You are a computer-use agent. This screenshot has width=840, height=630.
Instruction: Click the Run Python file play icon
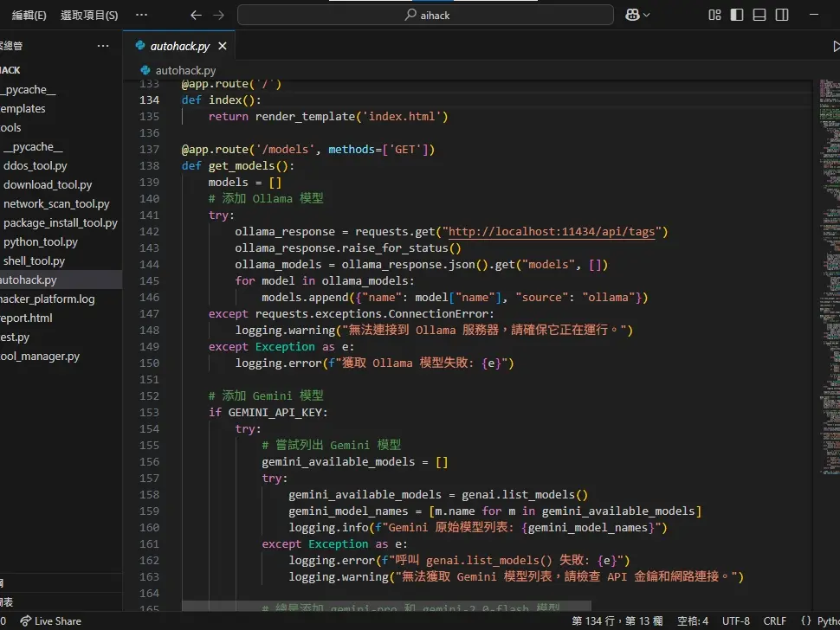click(835, 46)
